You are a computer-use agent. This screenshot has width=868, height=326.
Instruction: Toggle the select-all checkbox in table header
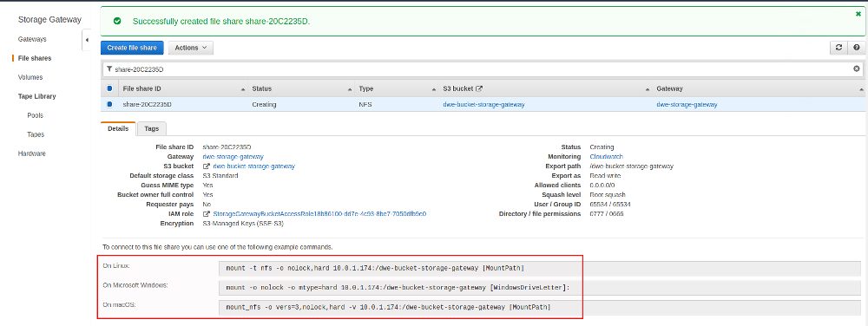tap(109, 88)
